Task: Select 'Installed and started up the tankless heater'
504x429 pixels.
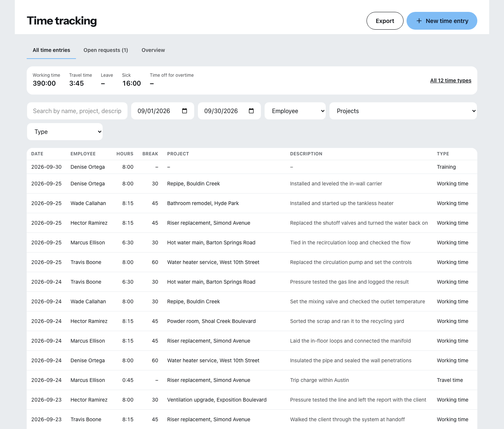Action: click(x=342, y=203)
